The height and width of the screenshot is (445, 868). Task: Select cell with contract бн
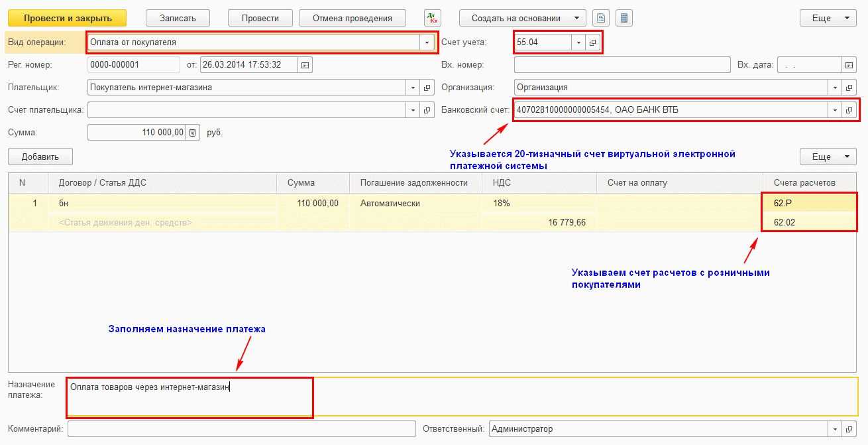[162, 203]
